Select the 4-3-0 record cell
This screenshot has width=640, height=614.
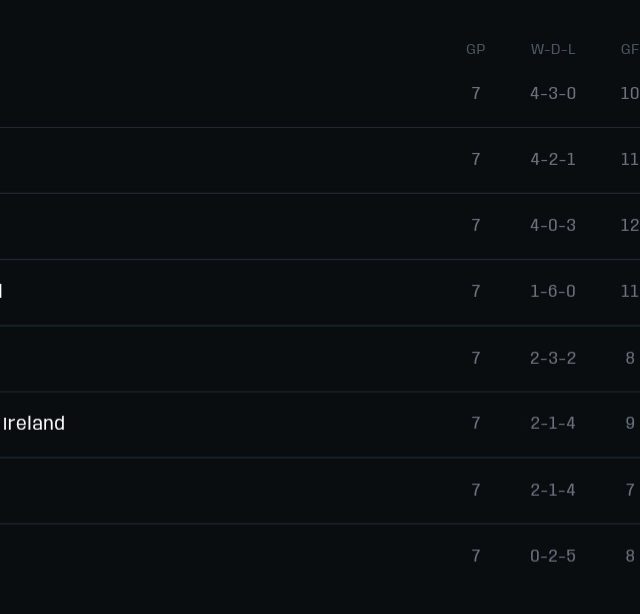(x=553, y=93)
